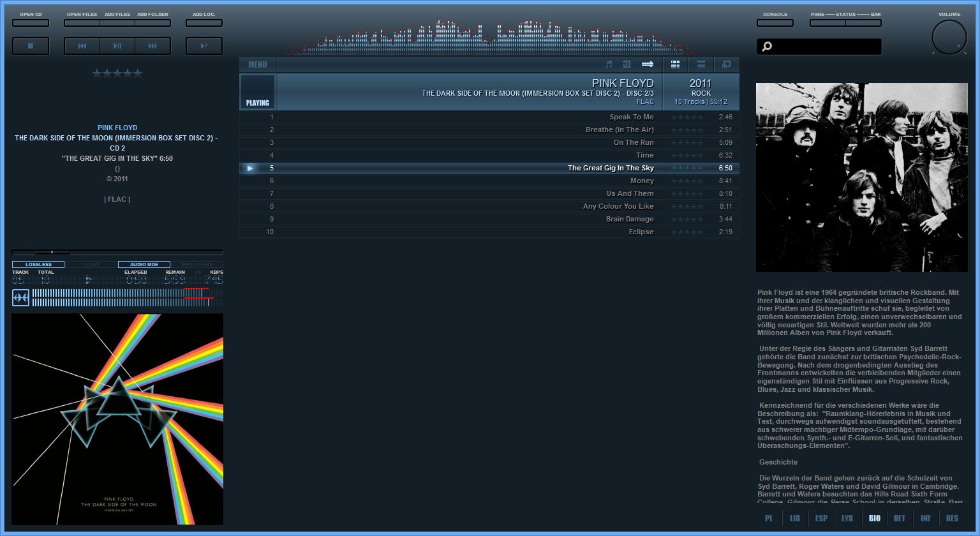Image resolution: width=980 pixels, height=536 pixels.
Task: Rate The Great Gig In The Sky stars
Action: (x=687, y=168)
